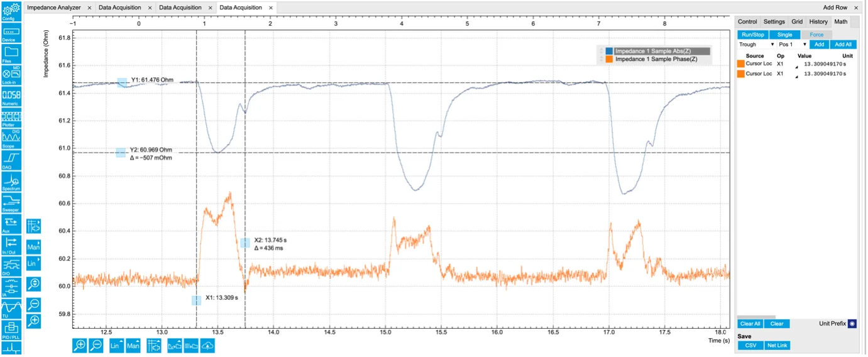Save the plot as an image file
The image size is (868, 357).
[x=175, y=345]
